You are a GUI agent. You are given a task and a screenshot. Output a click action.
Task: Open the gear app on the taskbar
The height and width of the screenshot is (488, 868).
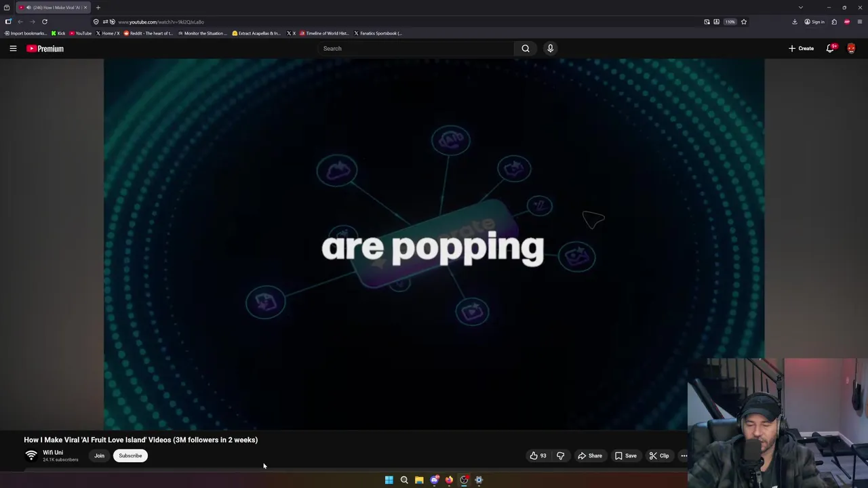tap(479, 480)
